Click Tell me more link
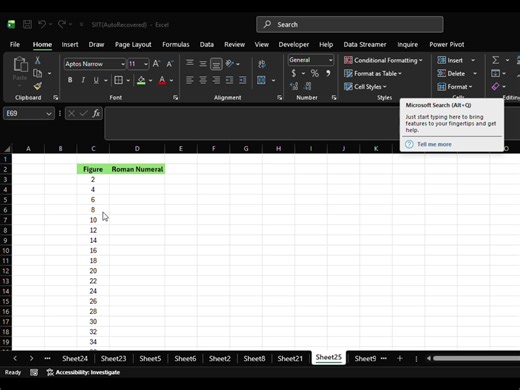The image size is (520, 390). tap(434, 144)
